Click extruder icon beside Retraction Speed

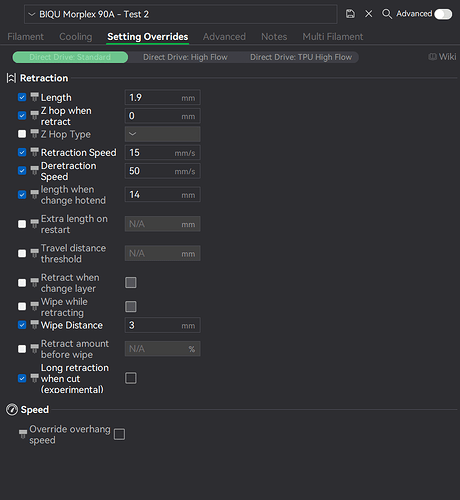point(35,152)
